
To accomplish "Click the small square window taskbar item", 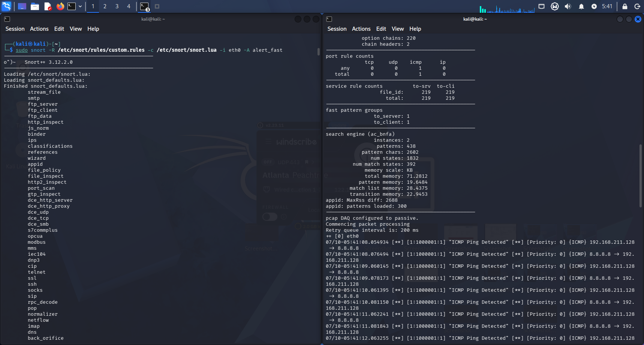I will (x=157, y=6).
